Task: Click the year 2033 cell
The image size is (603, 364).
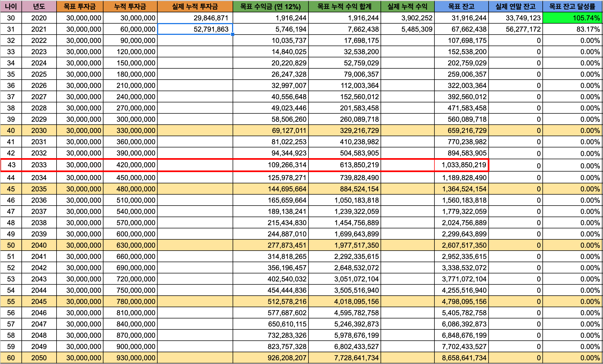Action: pyautogui.click(x=39, y=165)
